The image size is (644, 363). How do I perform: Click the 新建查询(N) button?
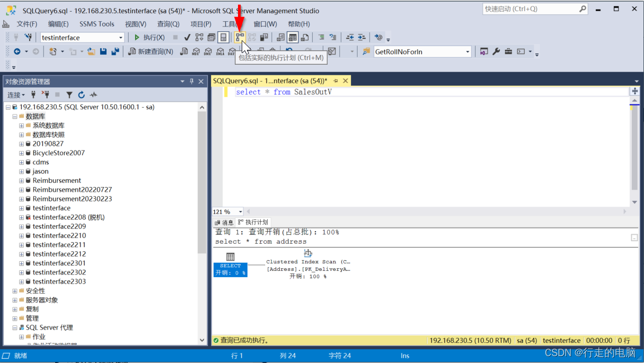click(x=151, y=51)
